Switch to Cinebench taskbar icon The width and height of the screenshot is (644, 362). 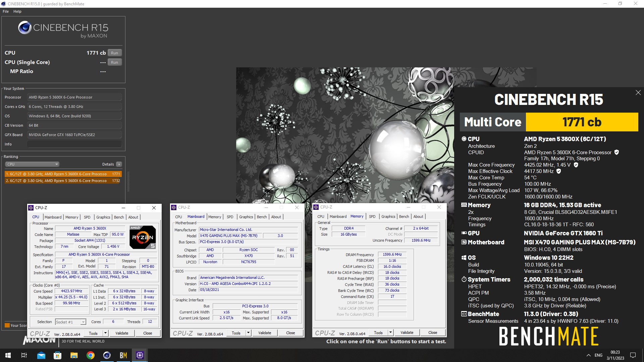[x=107, y=355]
